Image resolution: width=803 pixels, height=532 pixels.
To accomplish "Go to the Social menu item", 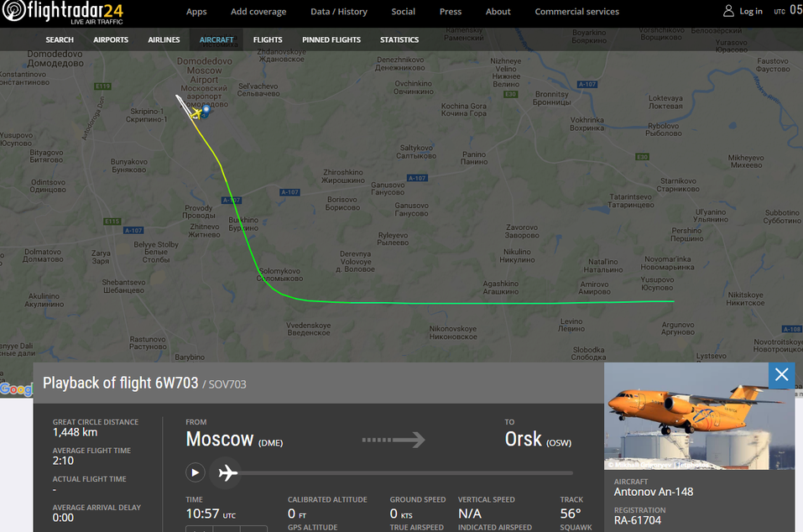I will click(403, 11).
